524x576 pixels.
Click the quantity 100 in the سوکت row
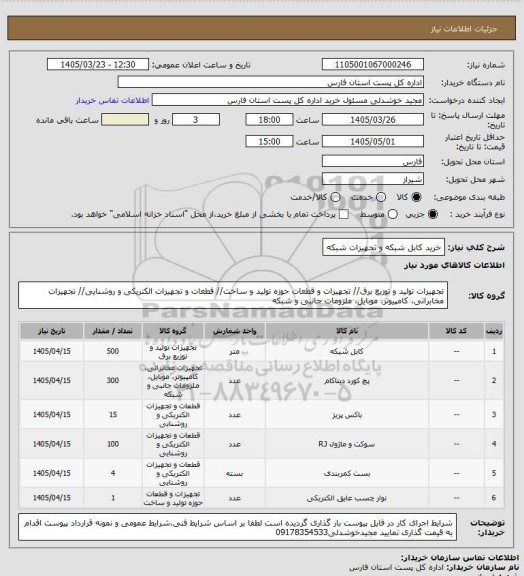tap(113, 444)
